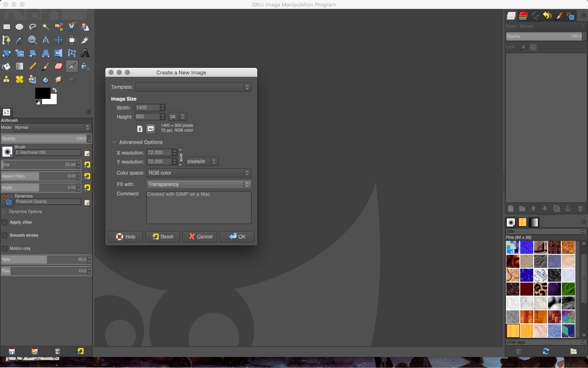Viewport: 588px width, 368px height.
Task: Click the black foreground color swatch
Action: pos(42,93)
